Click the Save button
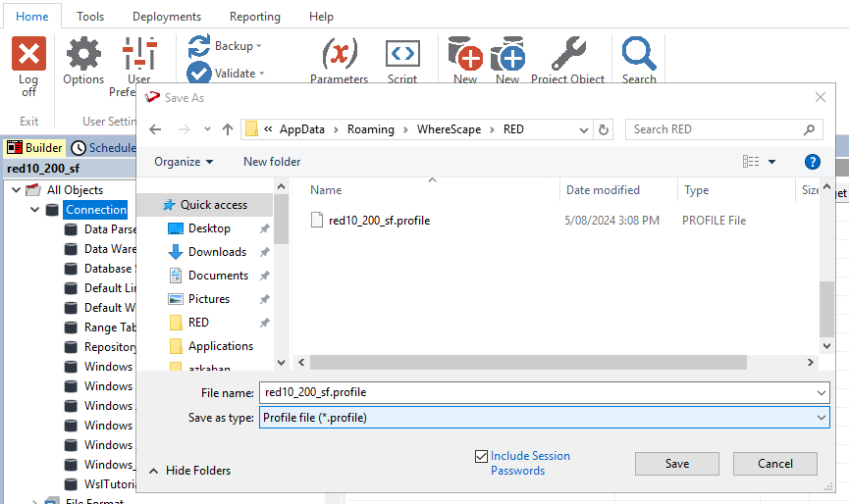Screen dimensions: 849x504 pos(676,464)
